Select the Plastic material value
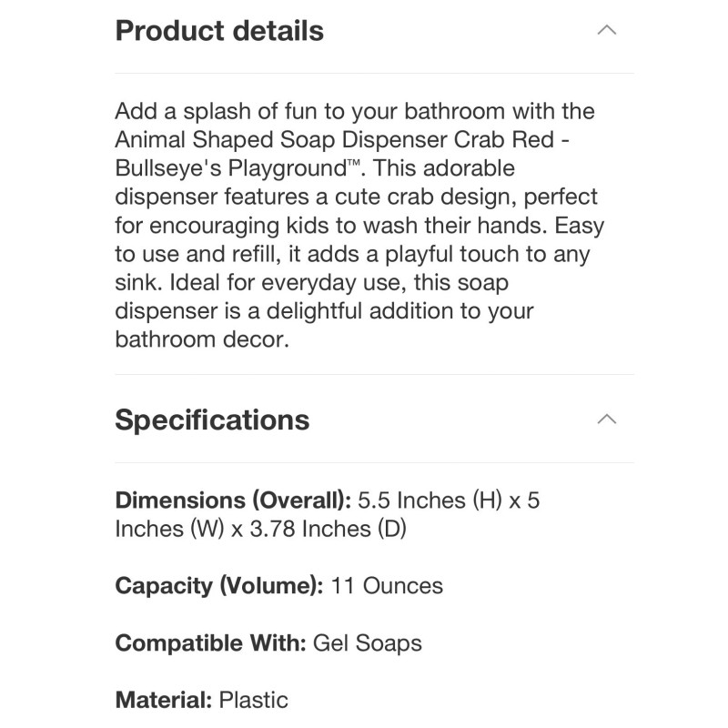The image size is (728, 728). [x=252, y=700]
